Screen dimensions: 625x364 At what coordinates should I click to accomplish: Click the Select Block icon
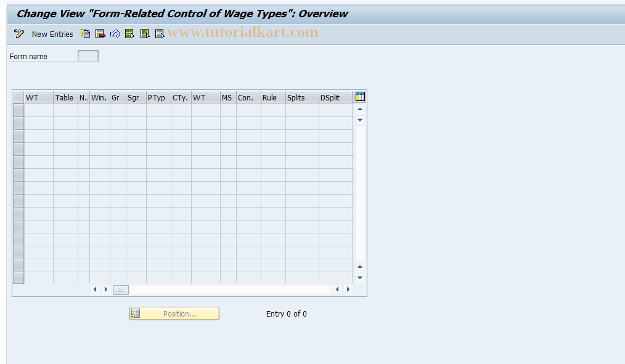click(145, 34)
